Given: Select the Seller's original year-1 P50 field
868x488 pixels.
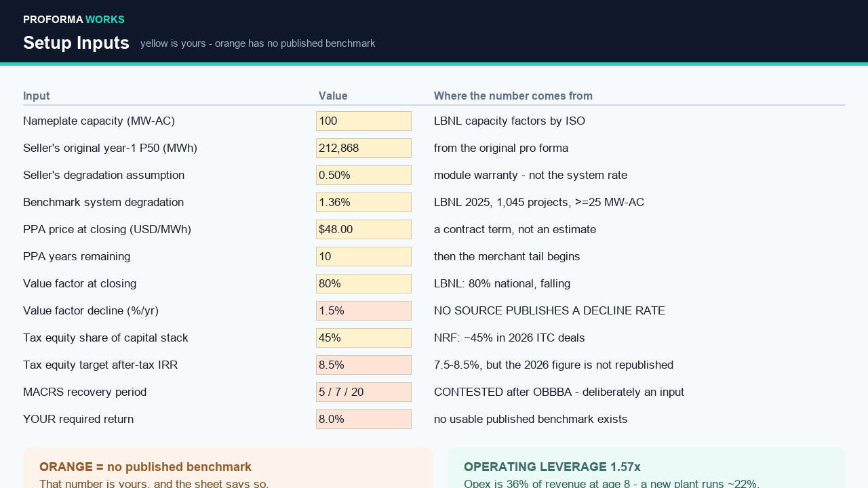Looking at the screenshot, I should click(363, 148).
